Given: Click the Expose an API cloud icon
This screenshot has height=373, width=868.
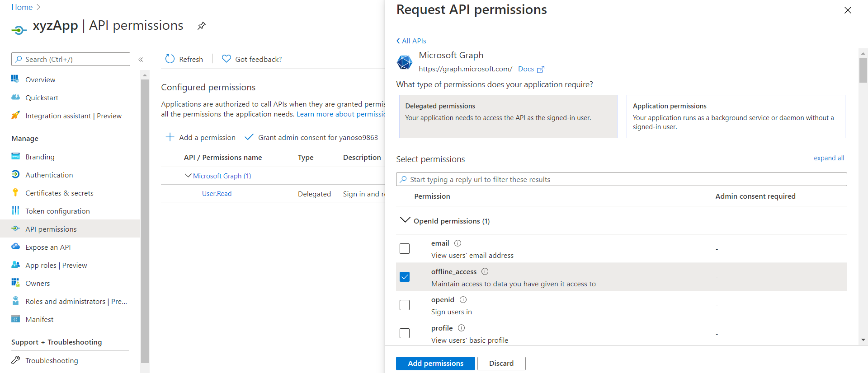Looking at the screenshot, I should (15, 247).
